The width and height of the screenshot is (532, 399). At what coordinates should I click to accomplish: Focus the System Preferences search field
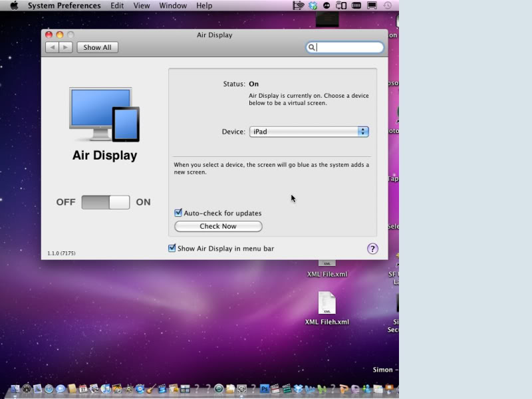coord(344,47)
